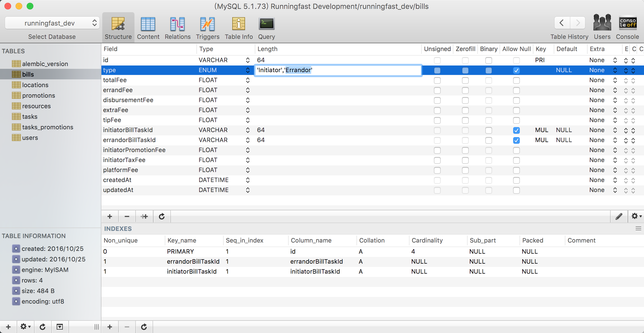Click the duplicate field button

click(144, 216)
